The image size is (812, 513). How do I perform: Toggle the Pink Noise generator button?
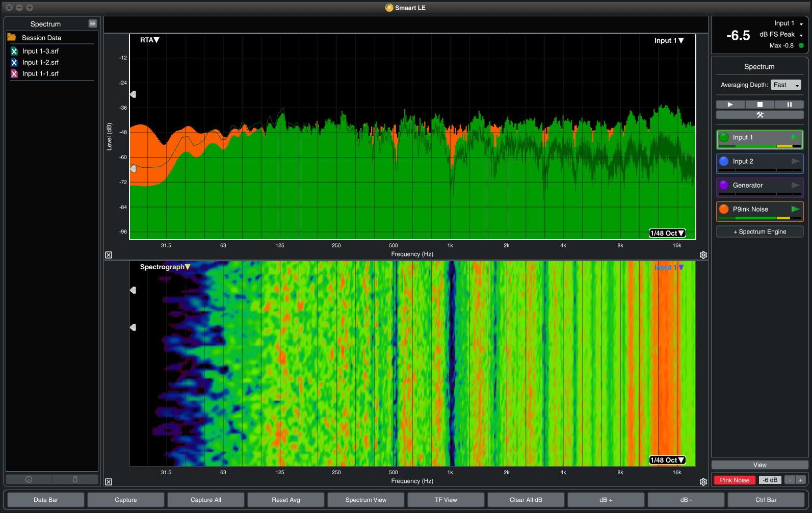click(x=735, y=480)
